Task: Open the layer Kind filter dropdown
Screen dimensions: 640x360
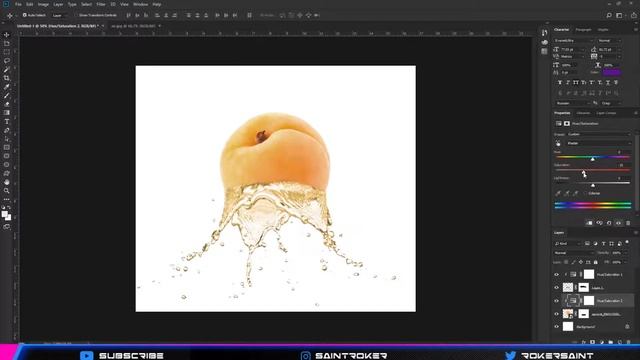Action: point(568,244)
